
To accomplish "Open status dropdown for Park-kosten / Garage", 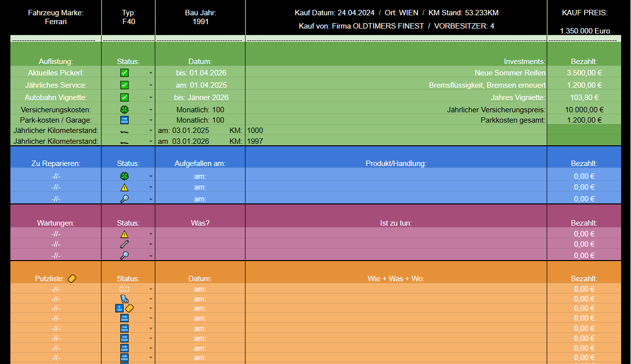I will (x=151, y=121).
